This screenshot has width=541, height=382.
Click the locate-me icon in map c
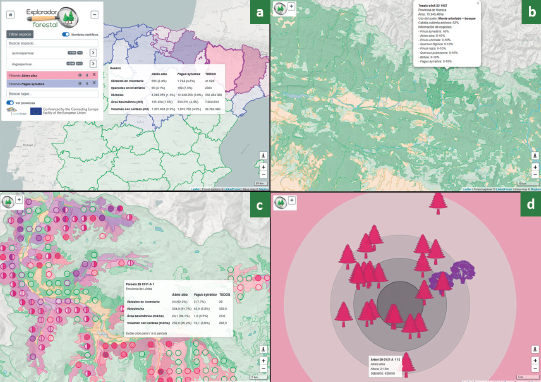tap(263, 350)
